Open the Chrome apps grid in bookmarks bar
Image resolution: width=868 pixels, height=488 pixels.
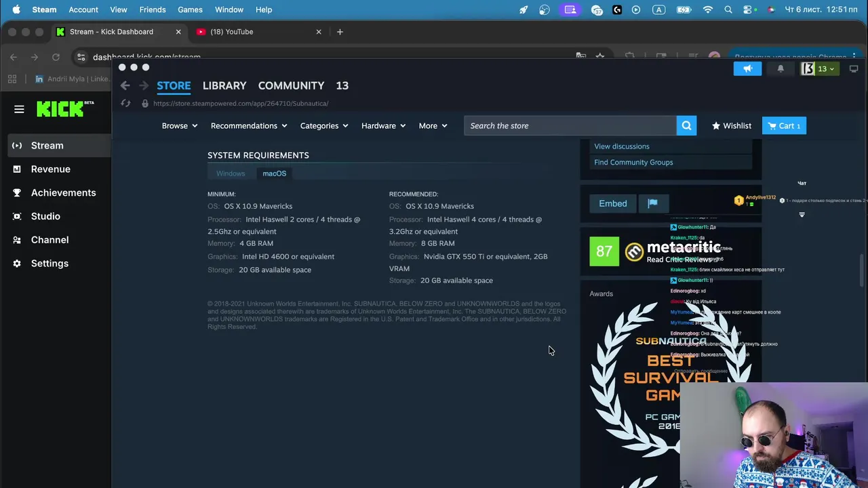(12, 79)
